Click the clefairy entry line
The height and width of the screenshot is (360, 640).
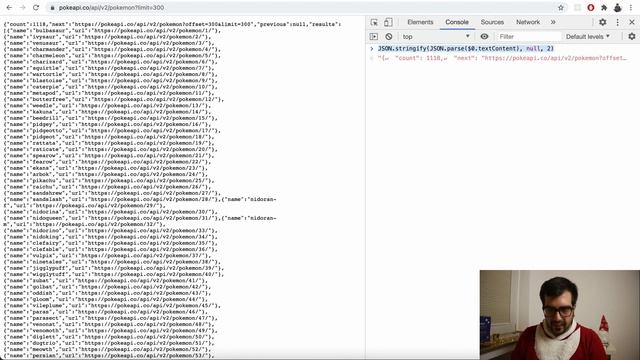tap(111, 243)
